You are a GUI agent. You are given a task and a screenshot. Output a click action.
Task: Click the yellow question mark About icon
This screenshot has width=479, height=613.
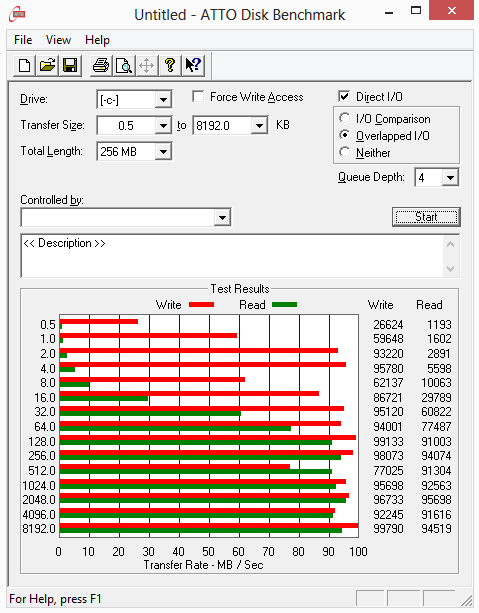point(170,65)
